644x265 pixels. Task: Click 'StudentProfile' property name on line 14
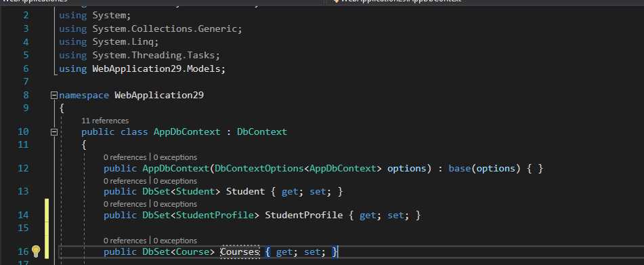(x=304, y=215)
